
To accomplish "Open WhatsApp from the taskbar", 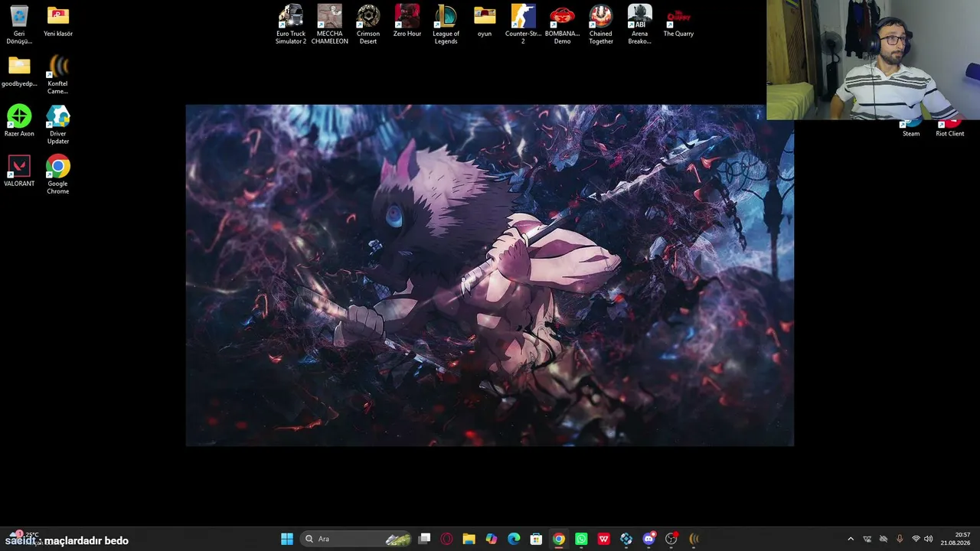I will pyautogui.click(x=581, y=539).
